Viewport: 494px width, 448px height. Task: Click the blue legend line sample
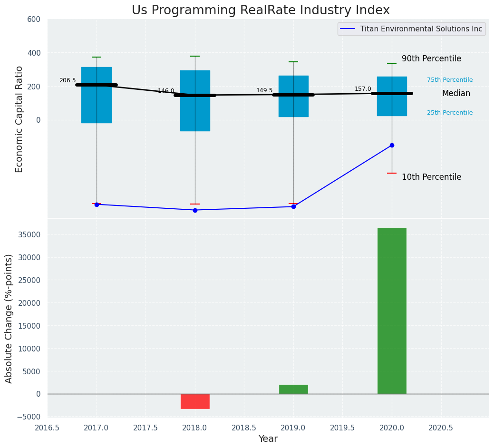tap(349, 29)
